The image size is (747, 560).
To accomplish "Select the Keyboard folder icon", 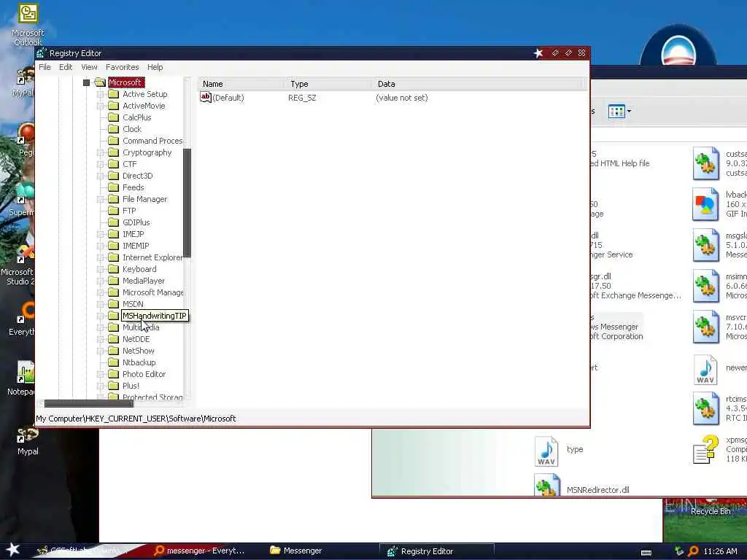I will pos(113,269).
